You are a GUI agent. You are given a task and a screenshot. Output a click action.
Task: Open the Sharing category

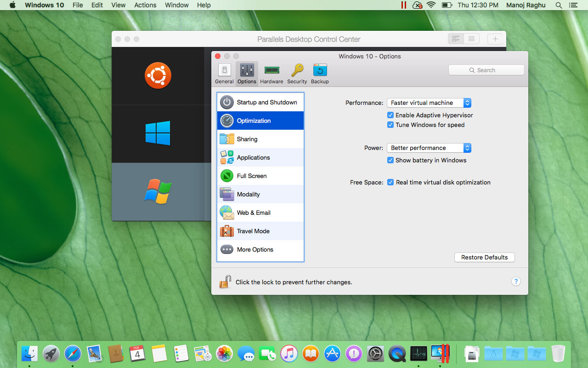tap(260, 139)
